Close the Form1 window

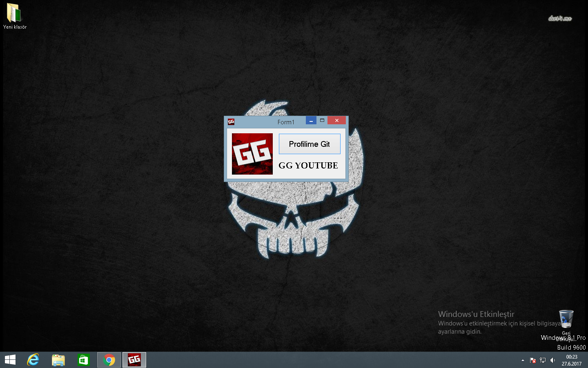click(337, 120)
